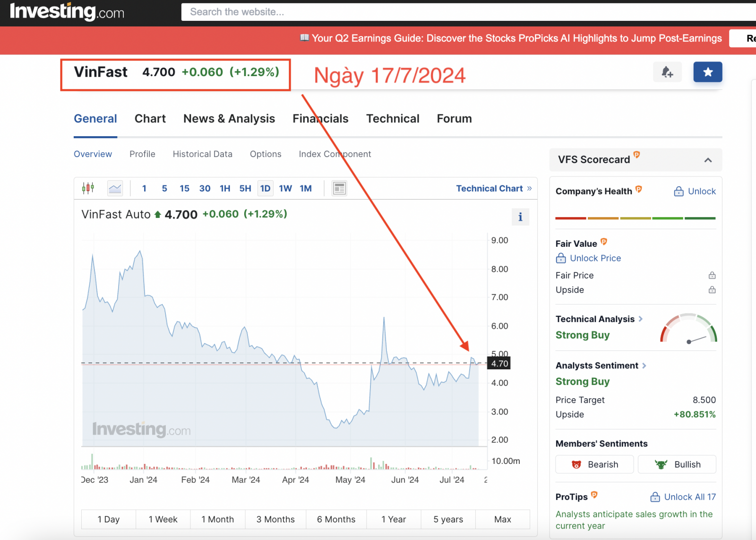Open the Technical Chart link

(494, 188)
